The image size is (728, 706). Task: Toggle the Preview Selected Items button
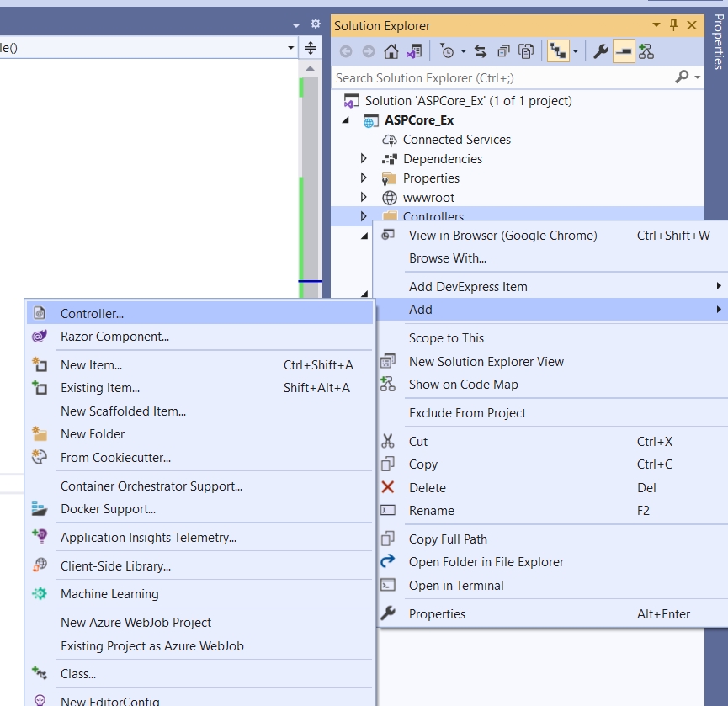(623, 51)
